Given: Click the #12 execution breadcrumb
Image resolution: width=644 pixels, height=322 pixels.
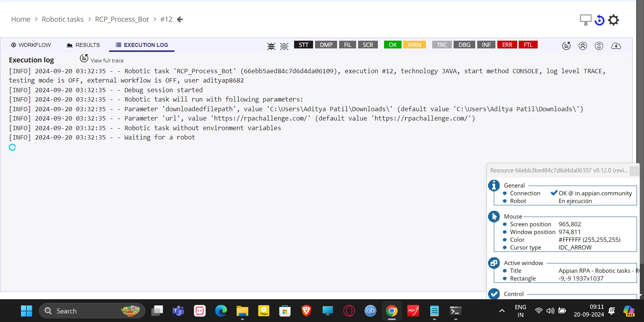Looking at the screenshot, I should tap(166, 19).
